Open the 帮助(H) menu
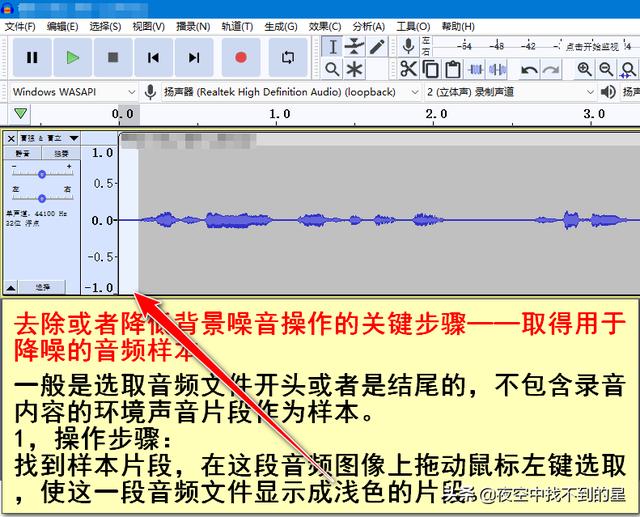 coord(458,27)
